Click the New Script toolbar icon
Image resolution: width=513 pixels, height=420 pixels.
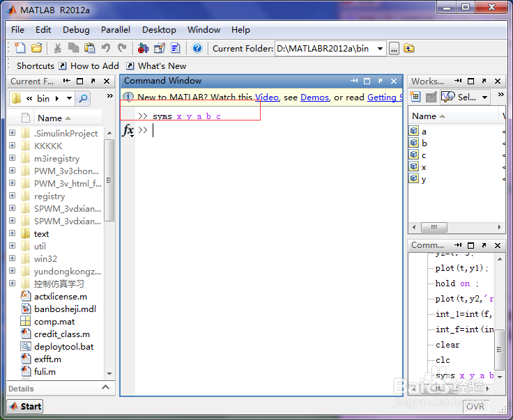[20, 48]
